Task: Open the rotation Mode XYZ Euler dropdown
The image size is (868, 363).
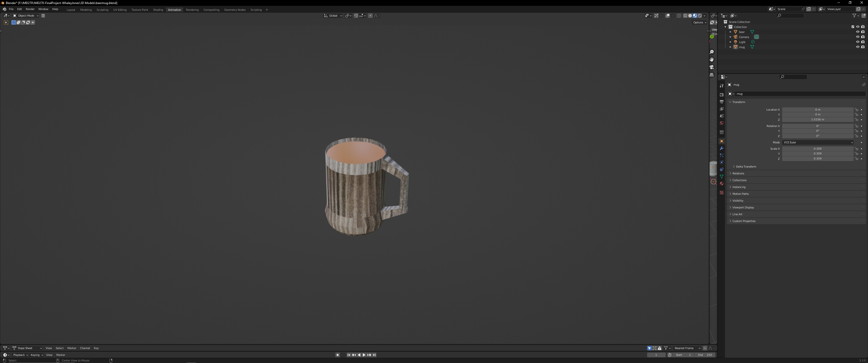Action: (818, 142)
